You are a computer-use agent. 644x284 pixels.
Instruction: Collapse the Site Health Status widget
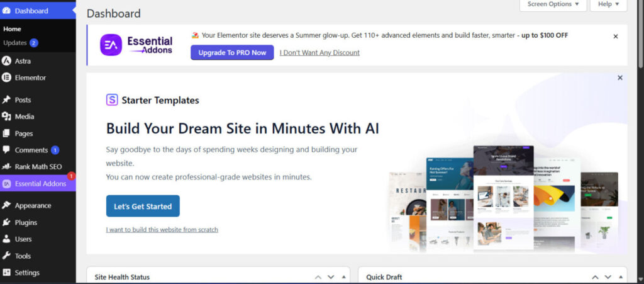click(x=343, y=277)
